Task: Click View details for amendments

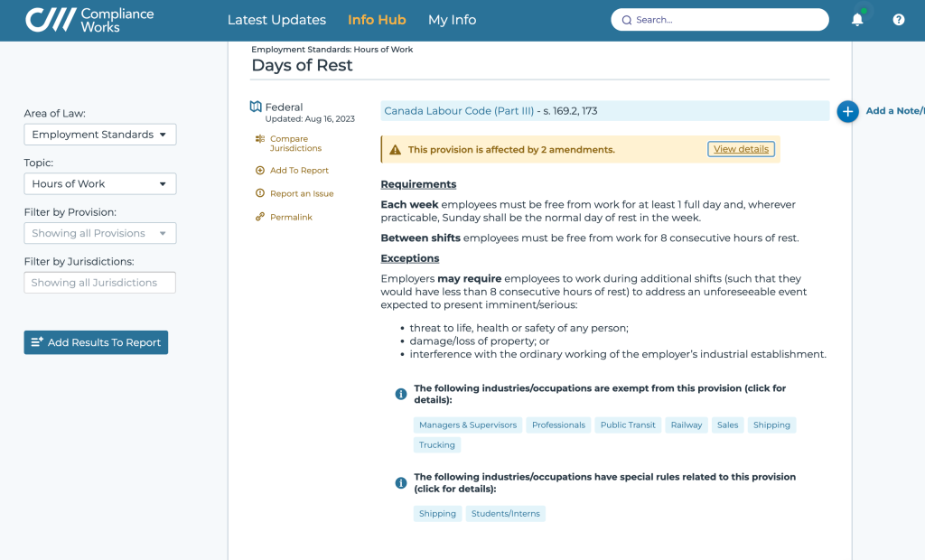Action: 741,149
